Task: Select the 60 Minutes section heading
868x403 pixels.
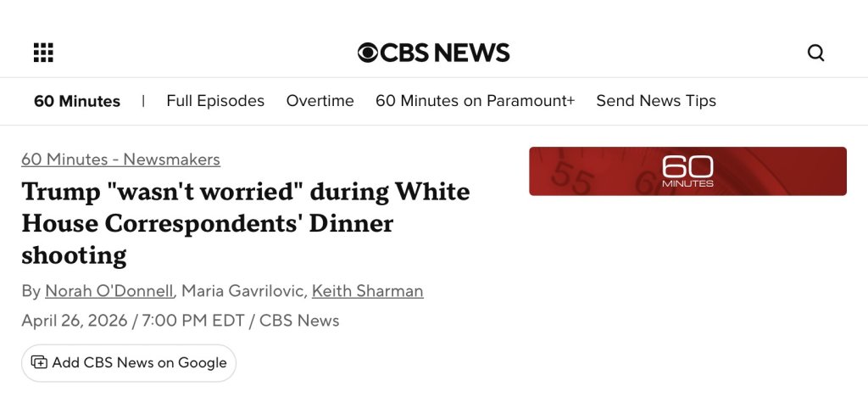Action: 77,101
